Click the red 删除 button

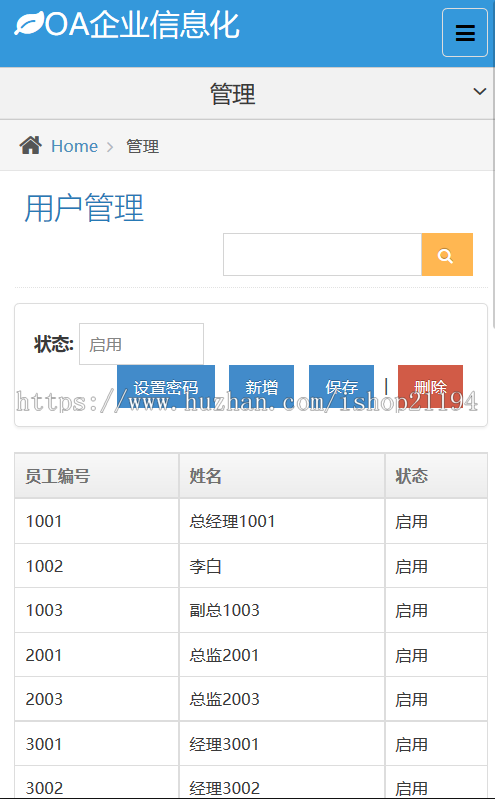click(x=430, y=386)
